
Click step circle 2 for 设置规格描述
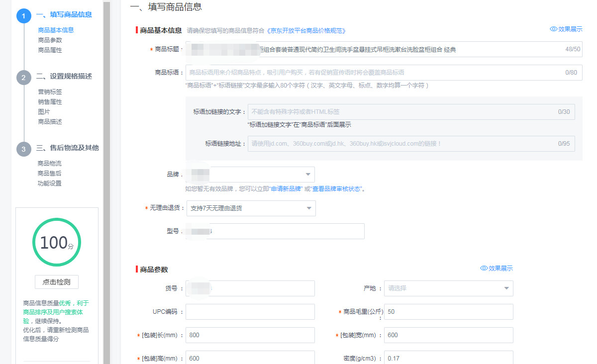pos(23,77)
